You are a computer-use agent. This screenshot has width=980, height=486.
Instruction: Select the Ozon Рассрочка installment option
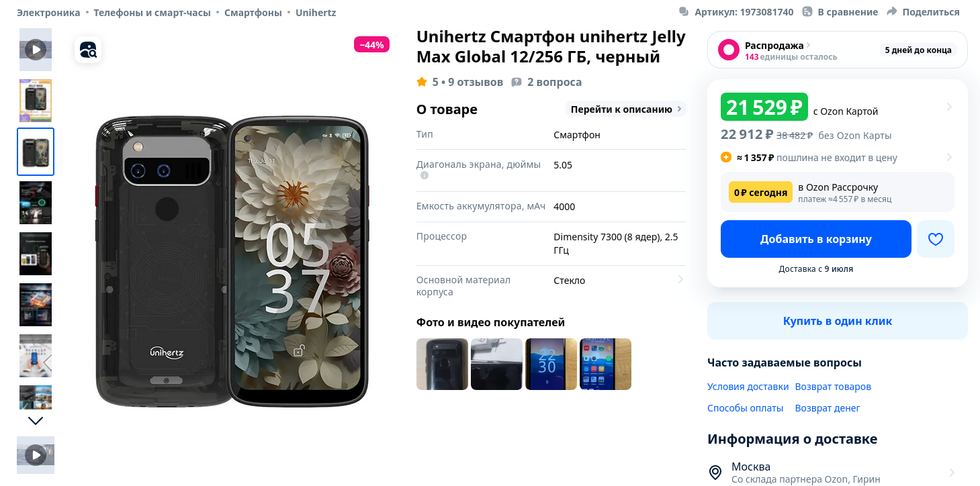[838, 192]
